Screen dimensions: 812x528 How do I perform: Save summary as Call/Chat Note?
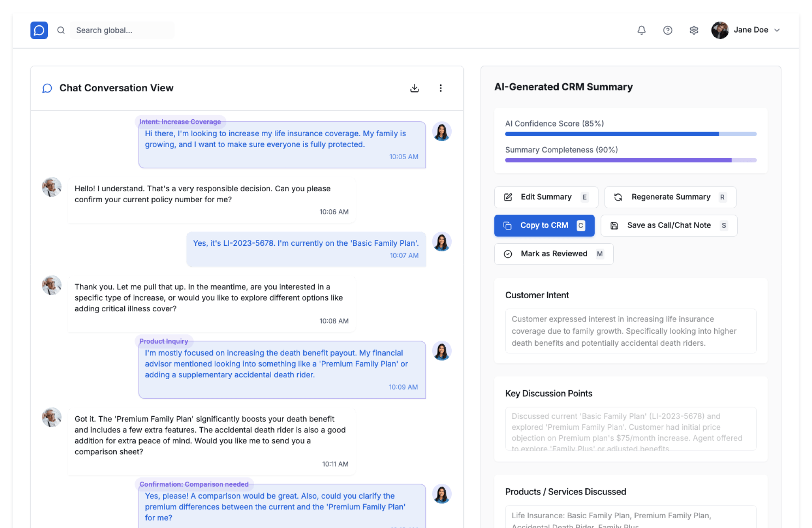click(x=669, y=225)
